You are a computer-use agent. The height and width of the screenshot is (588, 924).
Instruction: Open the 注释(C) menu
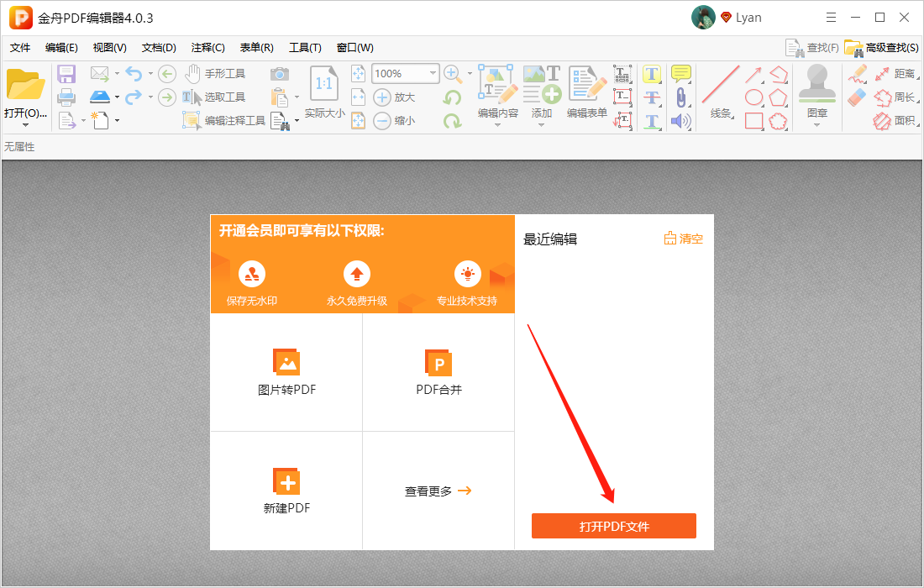pyautogui.click(x=208, y=48)
